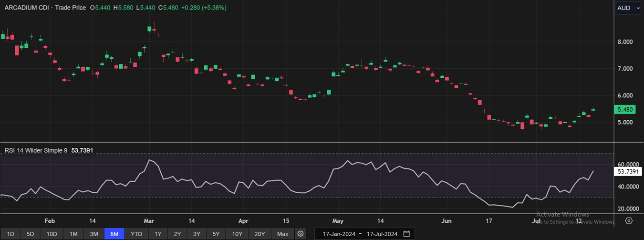Click the ARCADIUM CDI Trade Price title
The height and width of the screenshot is (240, 644).
pos(45,8)
